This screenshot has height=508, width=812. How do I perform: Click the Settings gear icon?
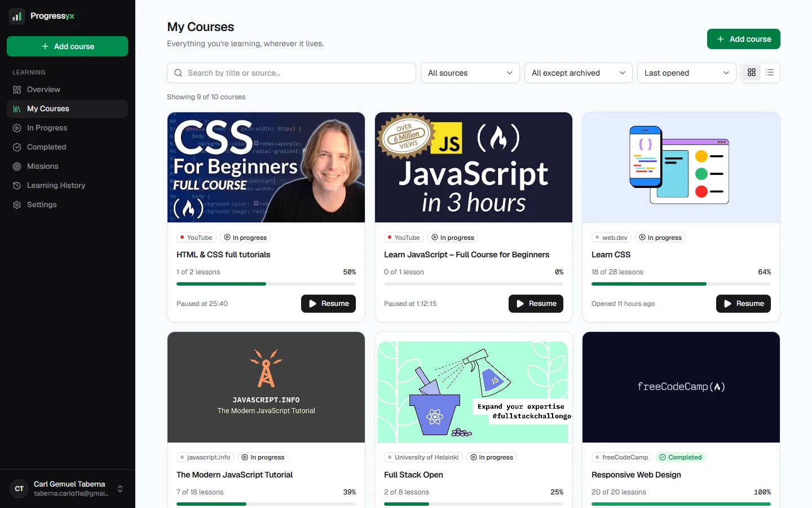click(17, 205)
